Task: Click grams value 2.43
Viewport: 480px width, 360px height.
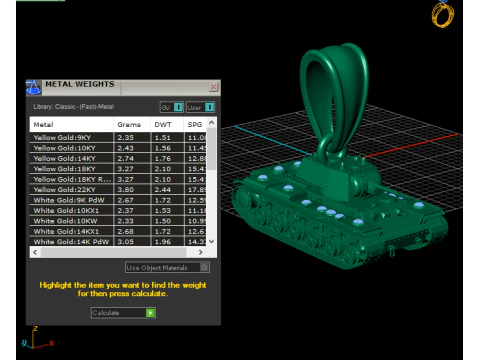Action: click(x=126, y=148)
